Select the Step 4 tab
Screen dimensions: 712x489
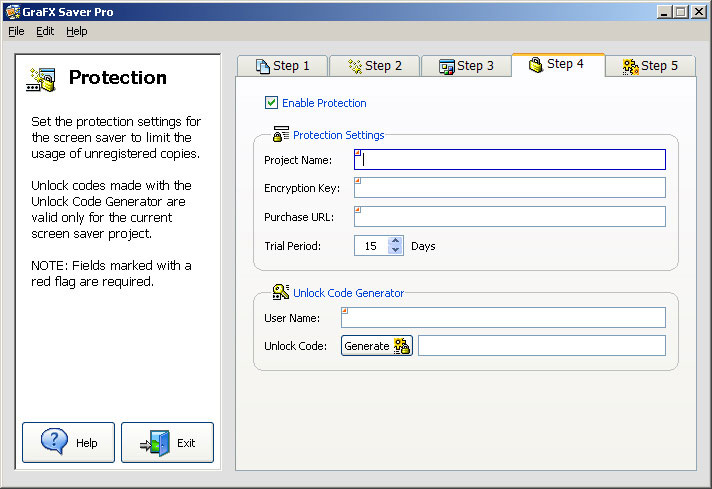pos(559,64)
